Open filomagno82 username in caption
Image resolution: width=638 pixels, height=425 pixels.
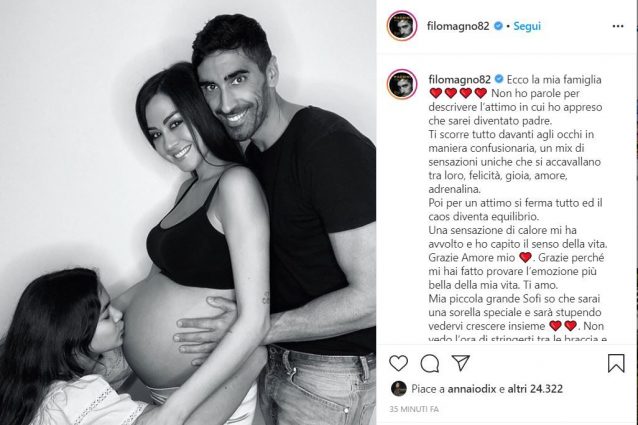[460, 79]
